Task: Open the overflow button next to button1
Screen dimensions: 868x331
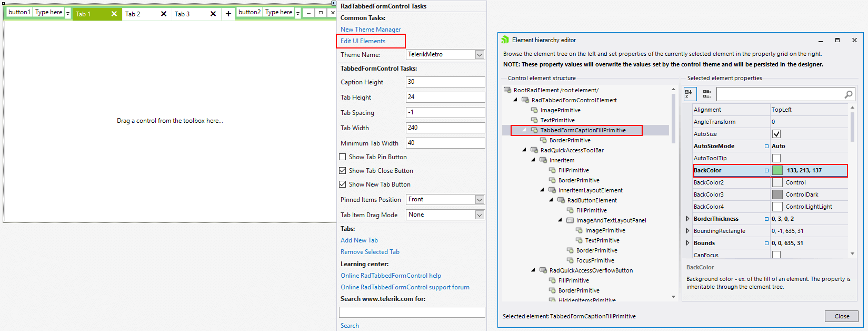Action: 68,13
